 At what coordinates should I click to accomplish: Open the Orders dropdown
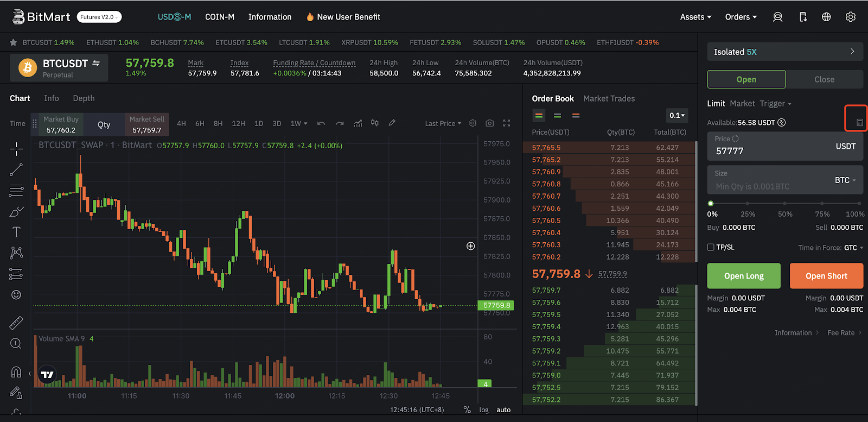741,17
